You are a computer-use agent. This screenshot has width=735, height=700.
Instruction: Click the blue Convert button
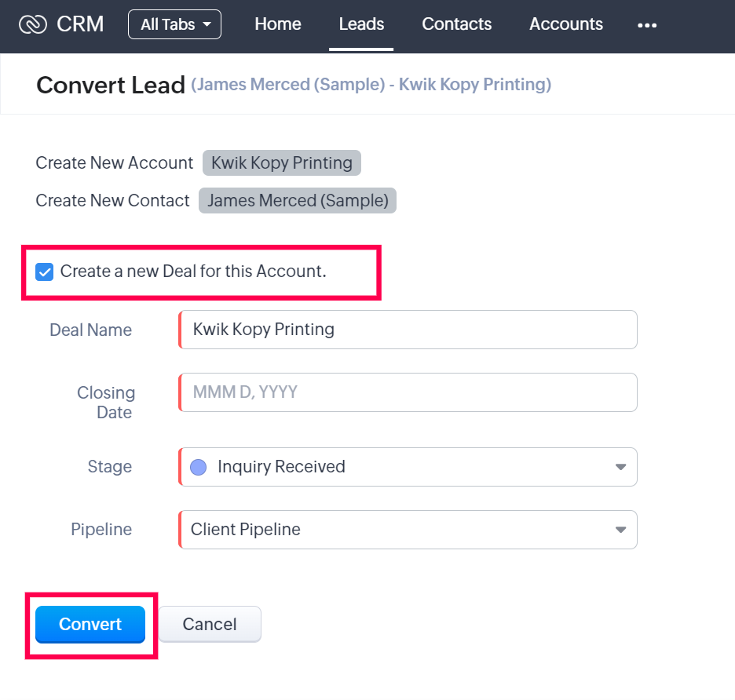click(90, 624)
